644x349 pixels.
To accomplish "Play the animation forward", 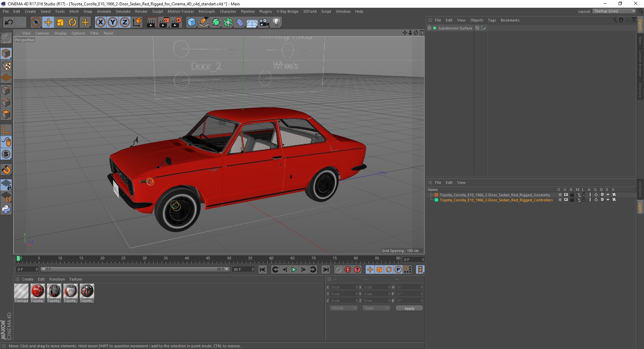I will click(x=294, y=269).
